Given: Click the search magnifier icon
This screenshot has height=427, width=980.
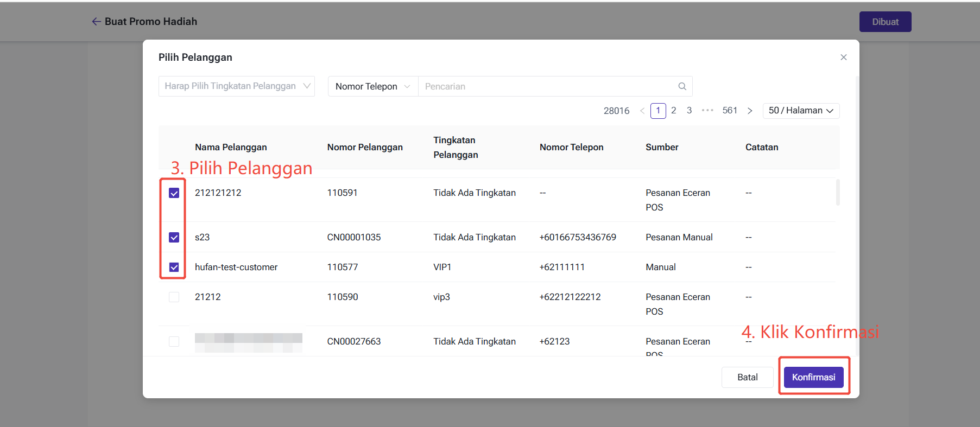Looking at the screenshot, I should click(x=682, y=86).
